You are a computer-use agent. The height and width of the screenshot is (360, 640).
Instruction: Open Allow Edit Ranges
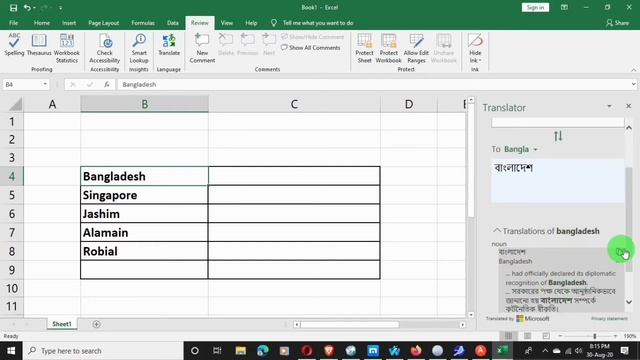[416, 48]
